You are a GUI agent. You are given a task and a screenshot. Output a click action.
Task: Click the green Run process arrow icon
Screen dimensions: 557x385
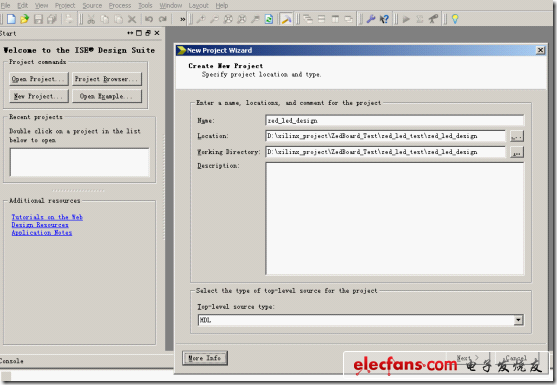coord(406,19)
